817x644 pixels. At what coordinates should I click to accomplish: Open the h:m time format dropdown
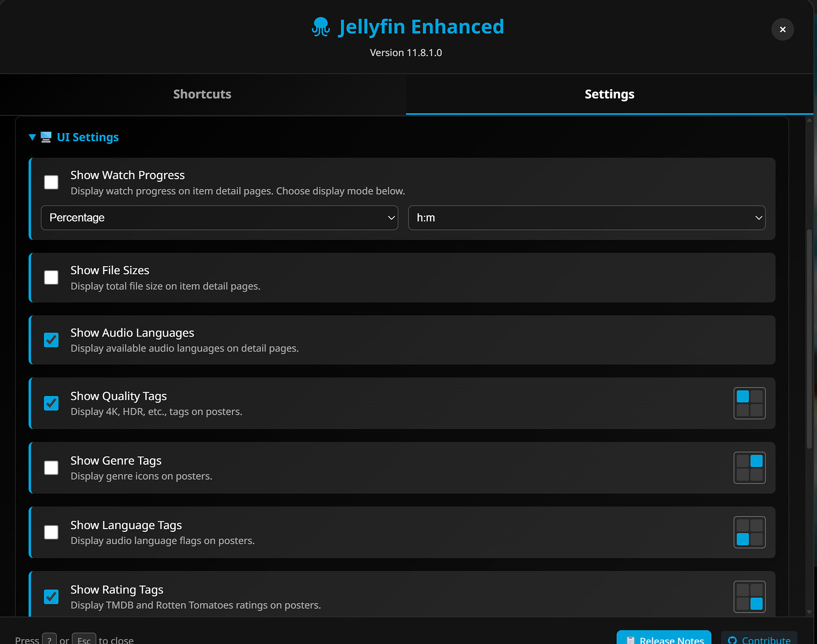[587, 218]
